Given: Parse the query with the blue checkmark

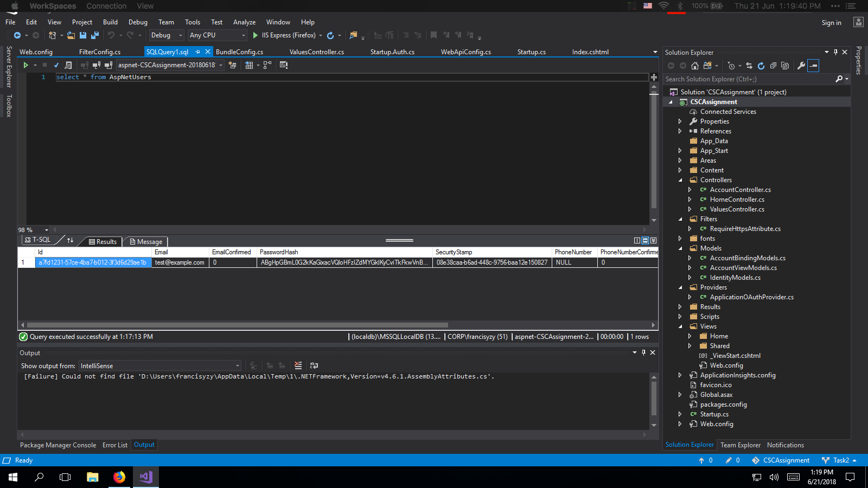Looking at the screenshot, I should [56, 65].
